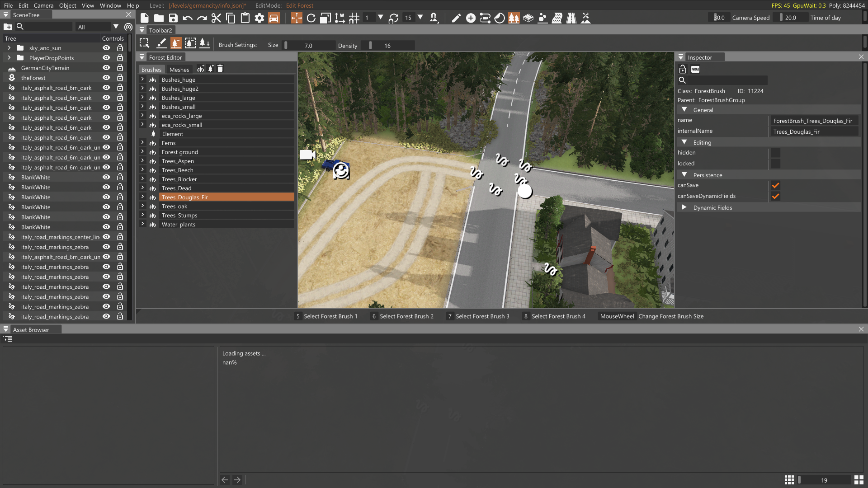Viewport: 868px width, 488px height.
Task: Toggle the vehicle play mode car icon
Action: click(x=274, y=18)
